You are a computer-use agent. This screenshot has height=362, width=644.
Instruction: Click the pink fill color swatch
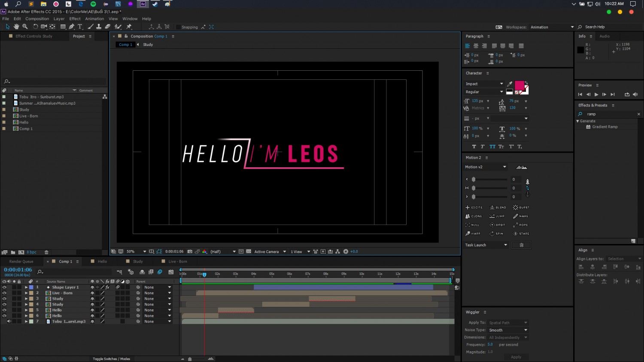(519, 85)
